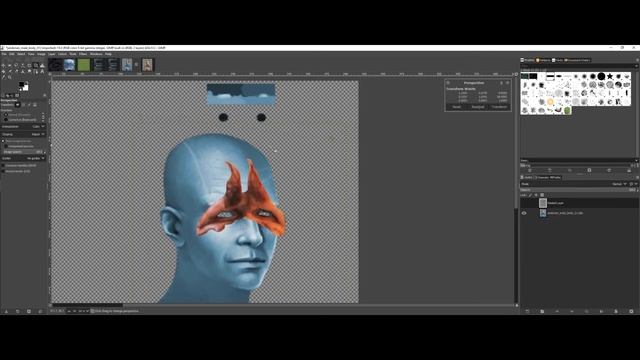This screenshot has width=640, height=360.
Task: Lock position and size of layer
Action: click(536, 195)
